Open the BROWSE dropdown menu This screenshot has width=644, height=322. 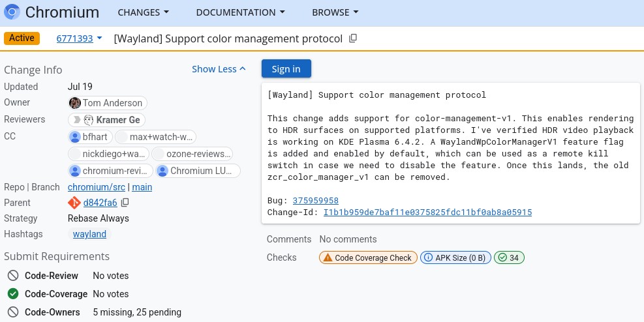pyautogui.click(x=335, y=12)
